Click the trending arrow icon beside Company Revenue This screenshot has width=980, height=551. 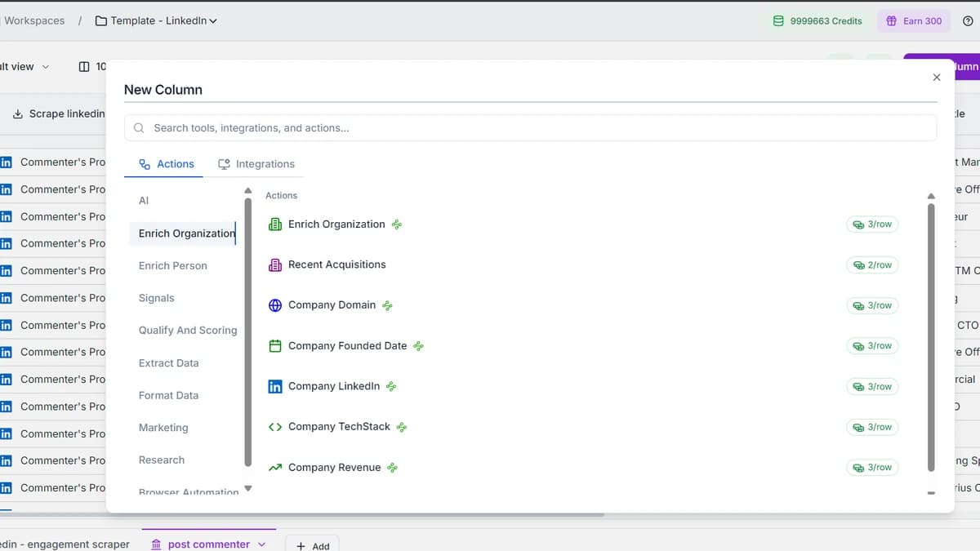[274, 466]
